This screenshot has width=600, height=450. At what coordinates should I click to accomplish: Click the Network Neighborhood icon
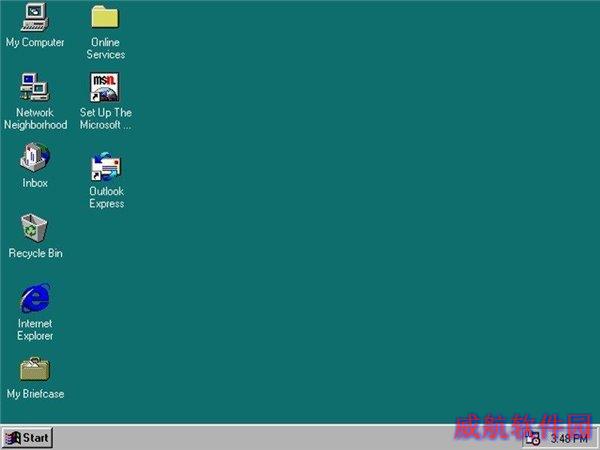click(35, 86)
